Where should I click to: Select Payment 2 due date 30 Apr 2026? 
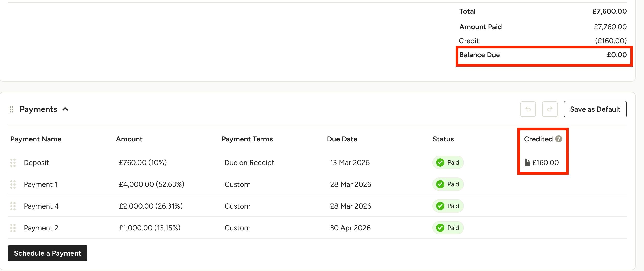point(350,228)
